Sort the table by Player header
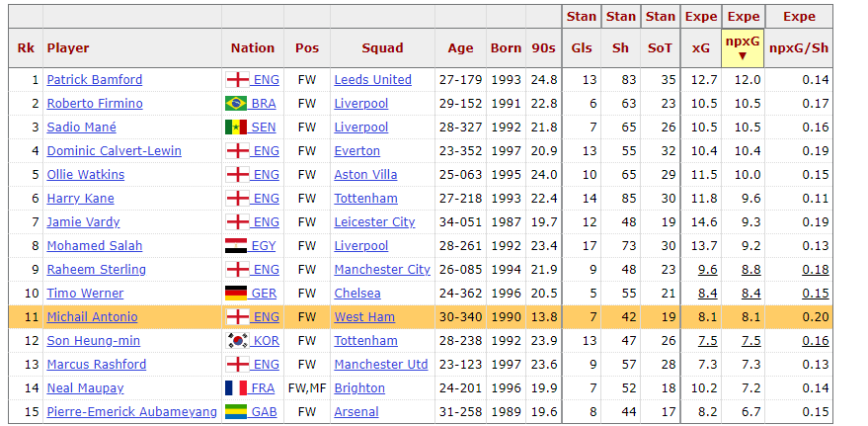This screenshot has height=426, width=868. tap(68, 48)
